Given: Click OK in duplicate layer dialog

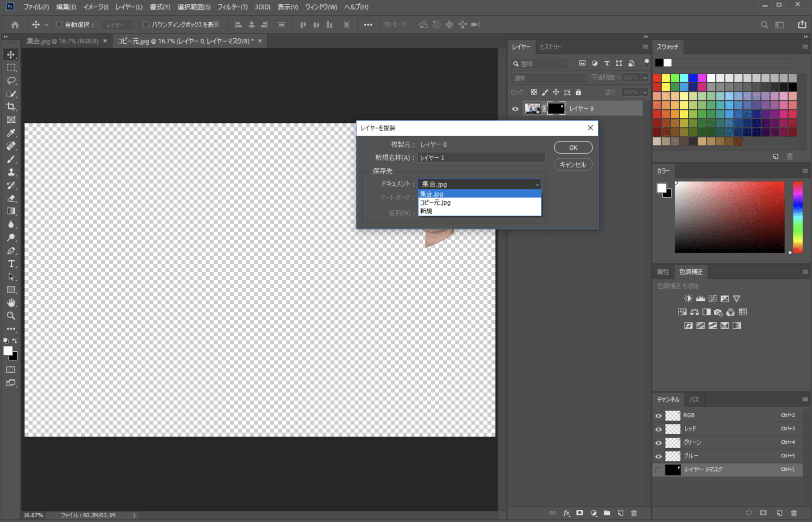Looking at the screenshot, I should [573, 147].
